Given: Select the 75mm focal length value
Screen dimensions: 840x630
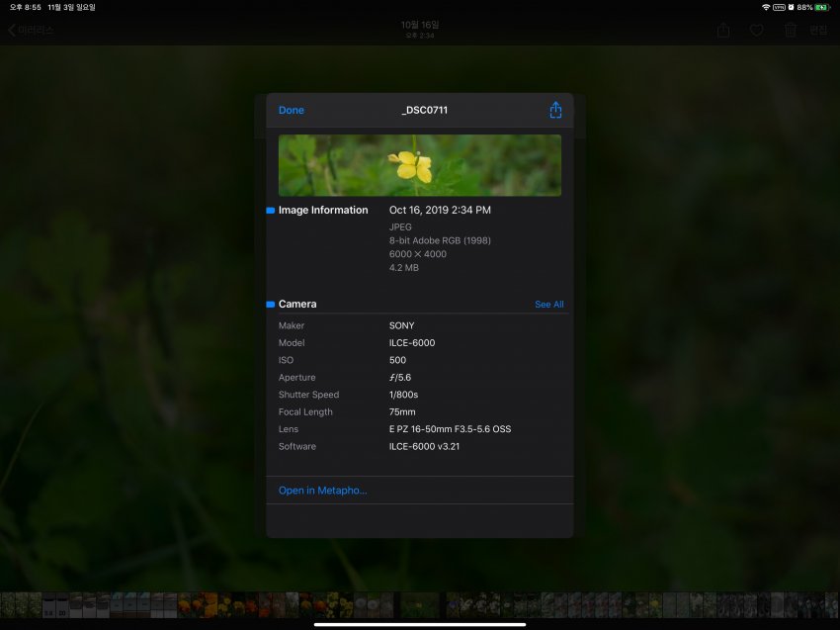Looking at the screenshot, I should tap(402, 411).
